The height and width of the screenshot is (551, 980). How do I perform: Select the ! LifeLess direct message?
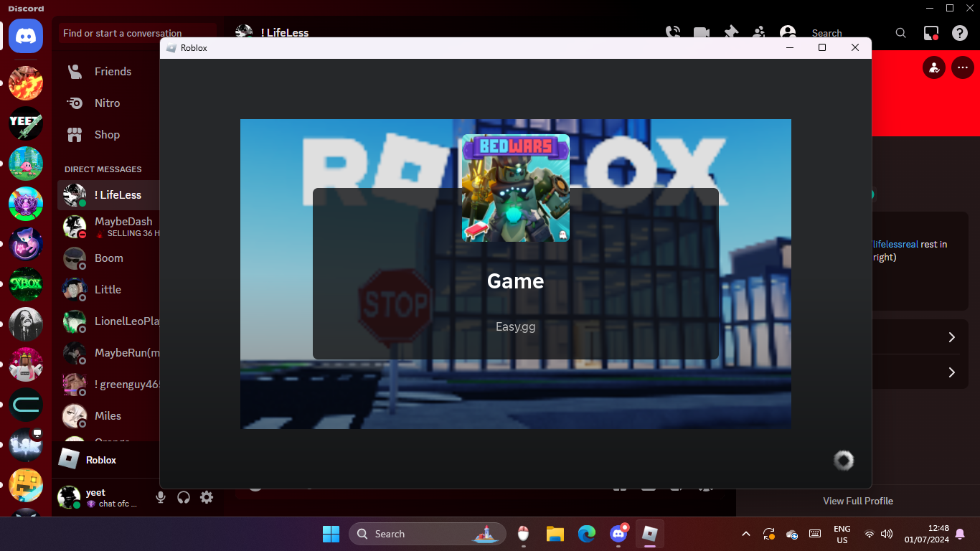tap(108, 195)
